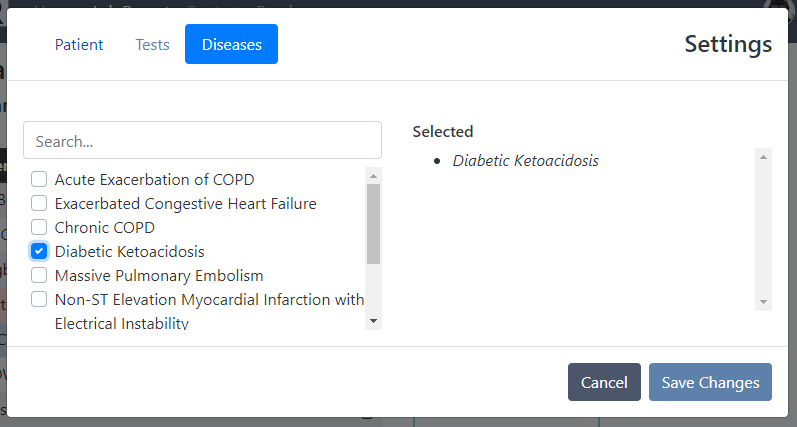Click the disease Search field
The width and height of the screenshot is (797, 427).
pos(202,141)
